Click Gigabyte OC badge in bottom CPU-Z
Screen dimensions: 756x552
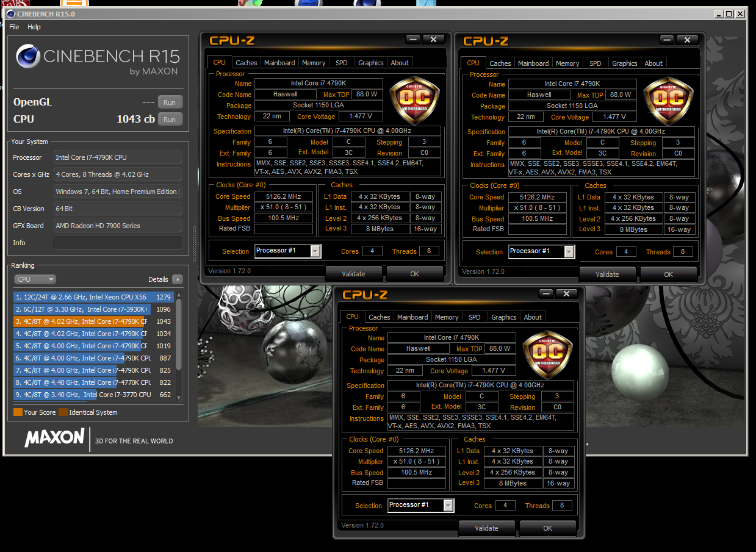[547, 354]
